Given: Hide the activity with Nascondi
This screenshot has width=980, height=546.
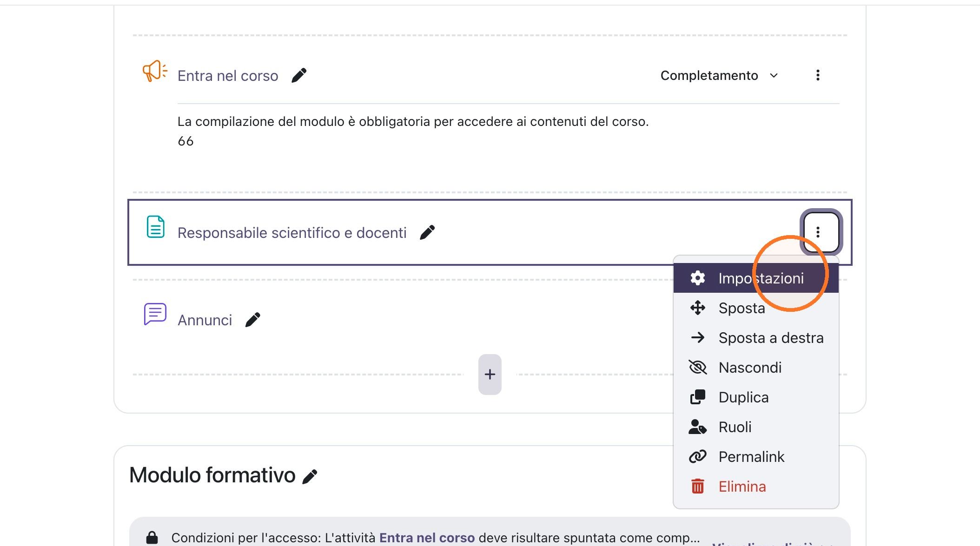Looking at the screenshot, I should pos(756,368).
